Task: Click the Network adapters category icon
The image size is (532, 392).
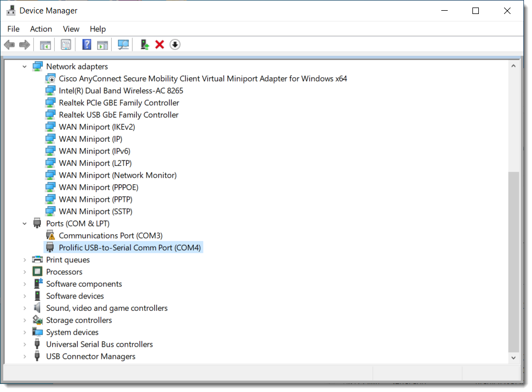Action: coord(38,66)
